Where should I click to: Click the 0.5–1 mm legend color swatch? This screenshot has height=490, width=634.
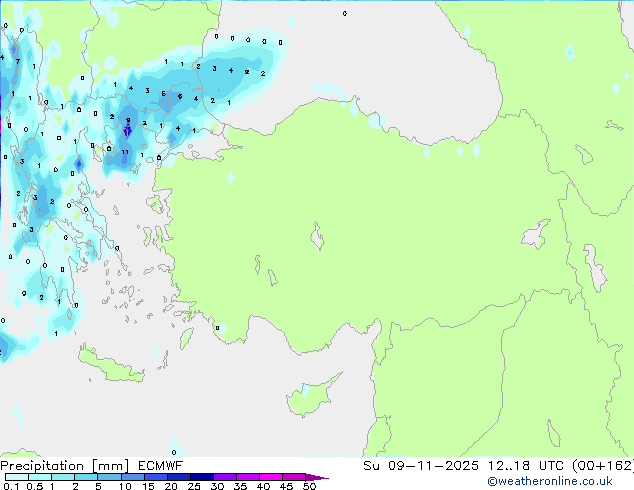point(40,477)
